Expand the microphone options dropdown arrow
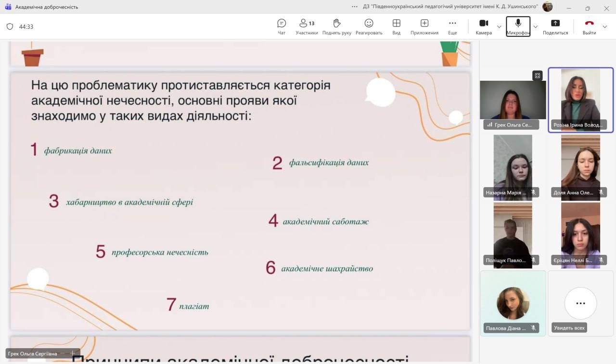The height and width of the screenshot is (364, 616). click(535, 26)
